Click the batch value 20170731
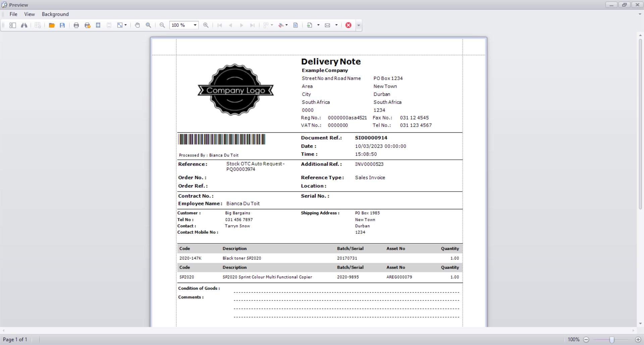 tap(347, 258)
